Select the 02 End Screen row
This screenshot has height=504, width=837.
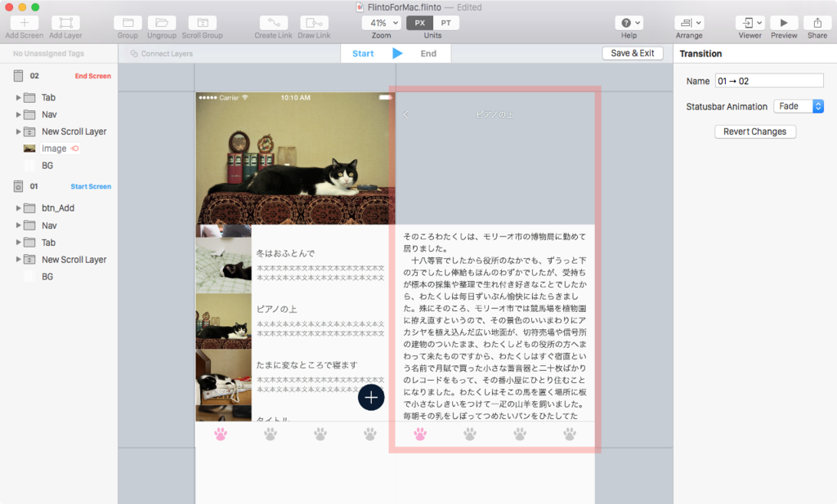[x=59, y=76]
